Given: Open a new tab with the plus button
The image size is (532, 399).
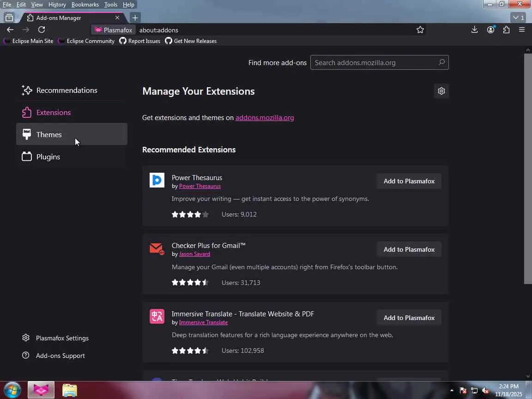Looking at the screenshot, I should click(x=135, y=18).
